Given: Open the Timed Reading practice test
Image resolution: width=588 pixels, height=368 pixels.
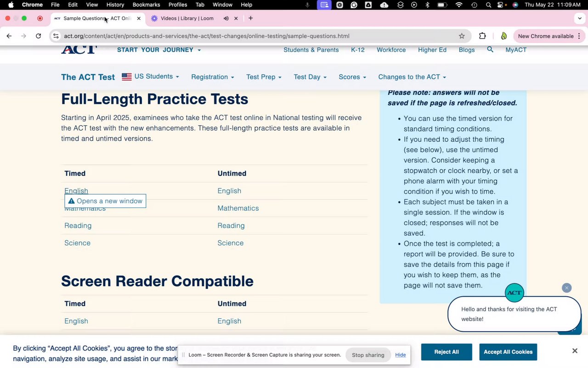Looking at the screenshot, I should point(78,226).
